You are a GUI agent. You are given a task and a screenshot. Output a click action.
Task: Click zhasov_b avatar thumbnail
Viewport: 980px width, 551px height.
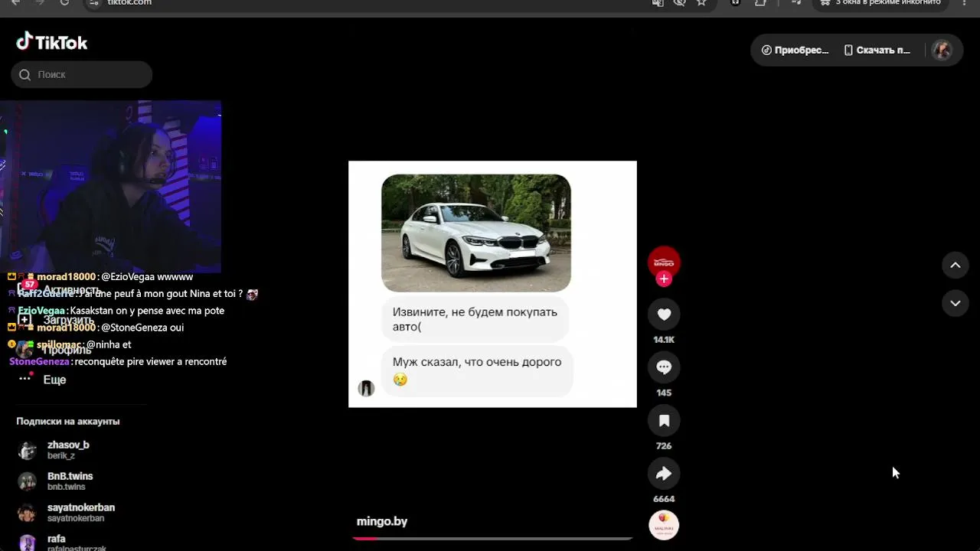(x=28, y=450)
